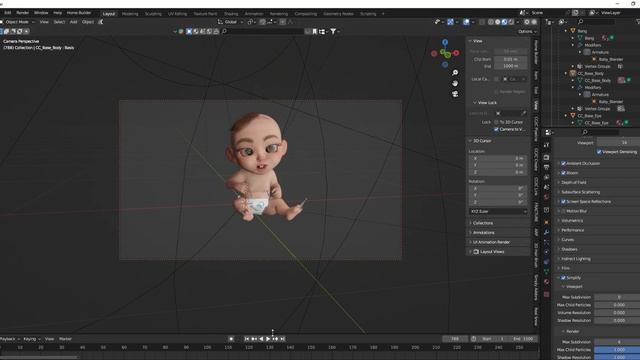Play the animation forward

coord(268,339)
